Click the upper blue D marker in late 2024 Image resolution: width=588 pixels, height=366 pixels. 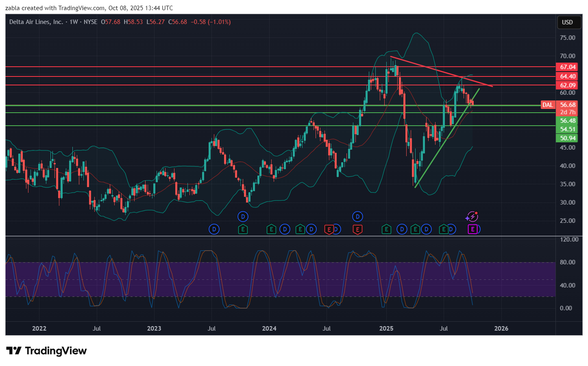[x=357, y=216]
